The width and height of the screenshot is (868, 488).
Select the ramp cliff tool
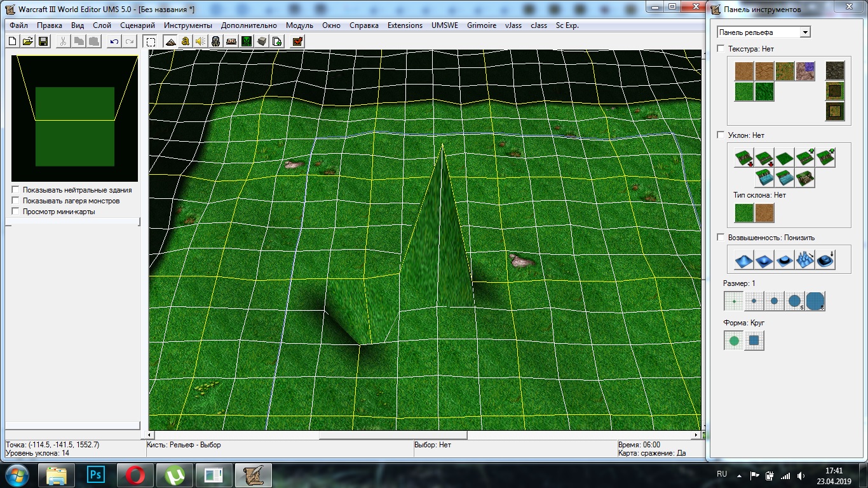805,178
